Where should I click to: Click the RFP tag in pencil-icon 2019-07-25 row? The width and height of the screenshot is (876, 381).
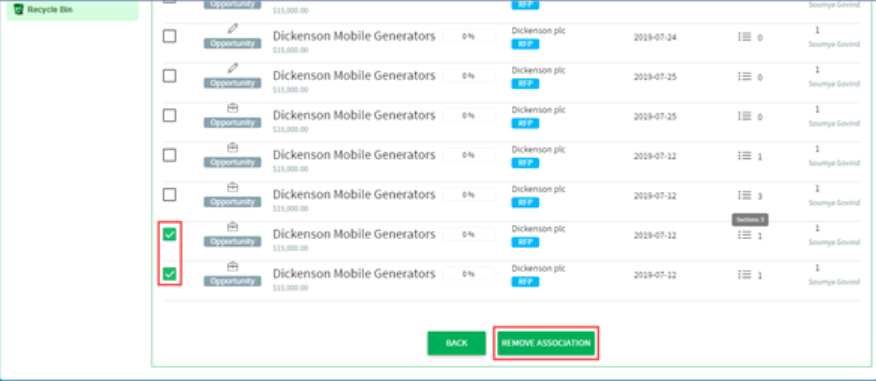[x=525, y=84]
